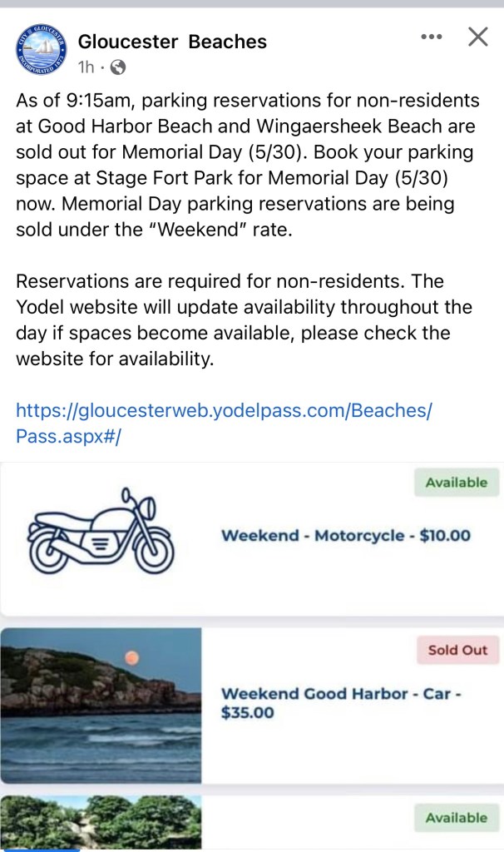Open the tree photo in bottom listing
This screenshot has width=504, height=852.
(x=101, y=823)
